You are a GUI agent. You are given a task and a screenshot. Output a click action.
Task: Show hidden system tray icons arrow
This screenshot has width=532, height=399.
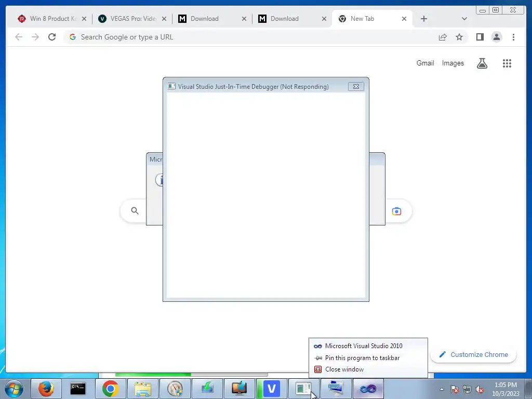pyautogui.click(x=442, y=389)
